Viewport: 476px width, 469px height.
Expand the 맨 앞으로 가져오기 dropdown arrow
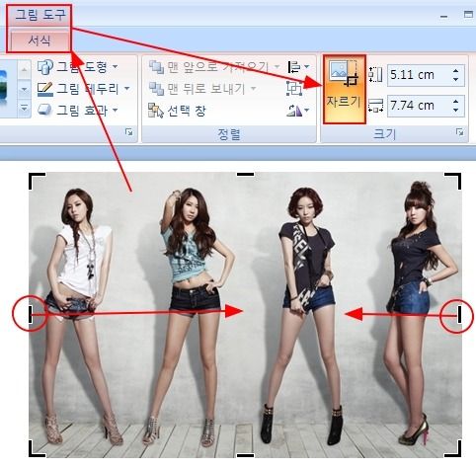[277, 67]
